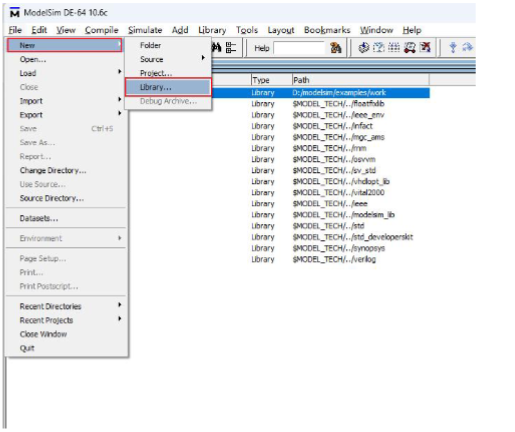Expand the Recent Projects submenu
This screenshot has height=432, width=515.
(x=66, y=320)
